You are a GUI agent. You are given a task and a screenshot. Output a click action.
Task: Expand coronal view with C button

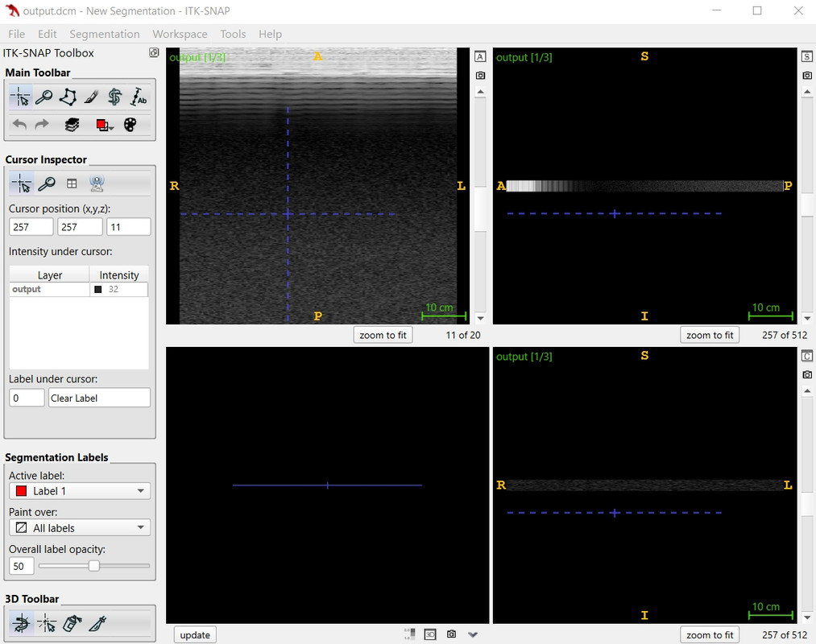[x=806, y=356]
